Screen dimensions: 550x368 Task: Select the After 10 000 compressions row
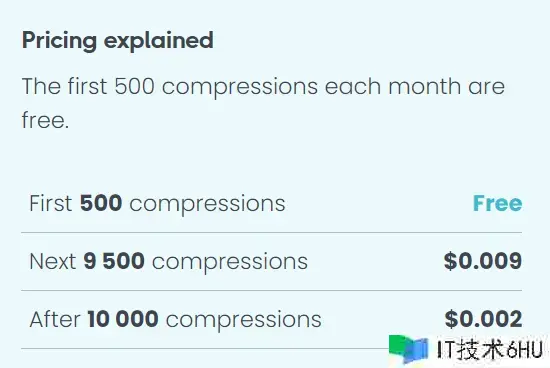click(271, 319)
